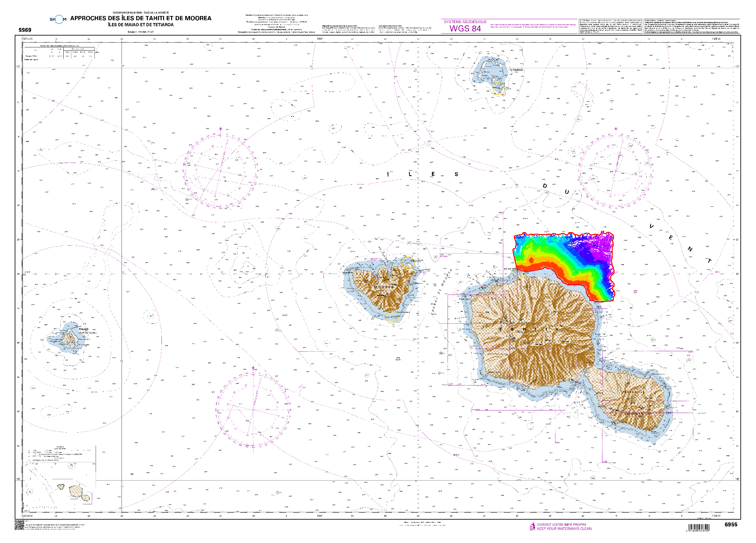Click the yellow circle on Moorea's north coast
The height and width of the screenshot is (543, 756).
[x=408, y=263]
